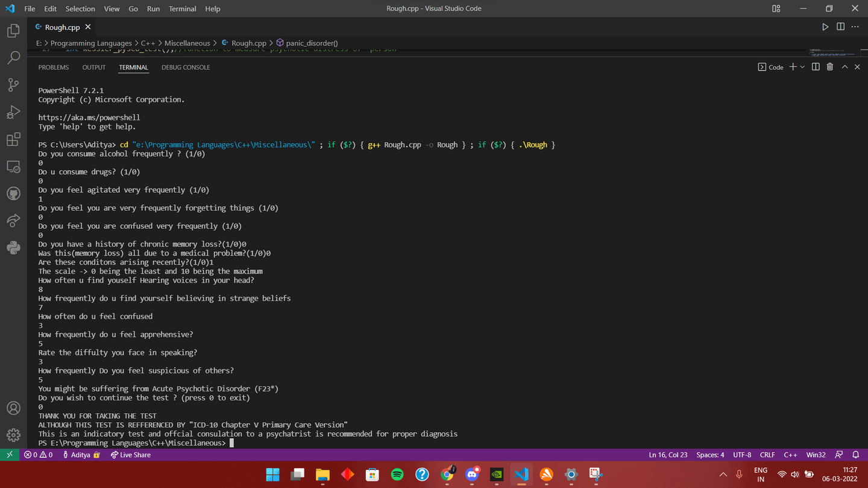Open notifications bell in status bar

coord(855,455)
